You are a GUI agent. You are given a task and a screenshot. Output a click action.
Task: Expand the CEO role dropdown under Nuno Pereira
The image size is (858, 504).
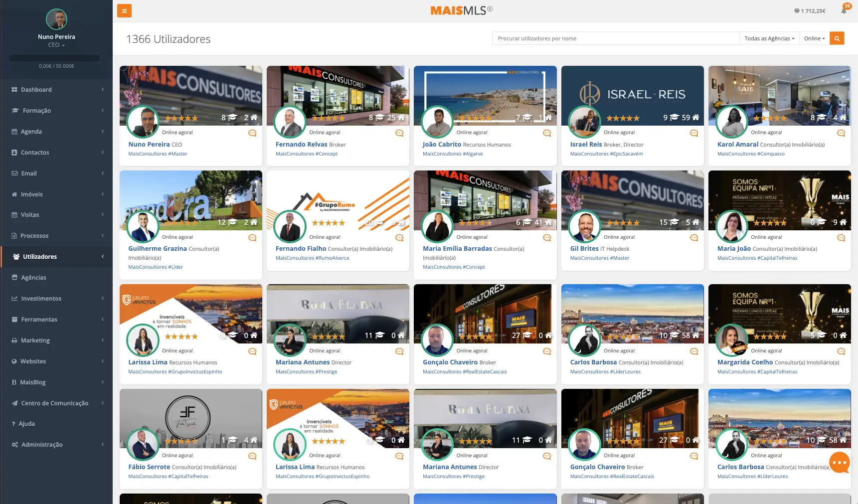pyautogui.click(x=56, y=45)
